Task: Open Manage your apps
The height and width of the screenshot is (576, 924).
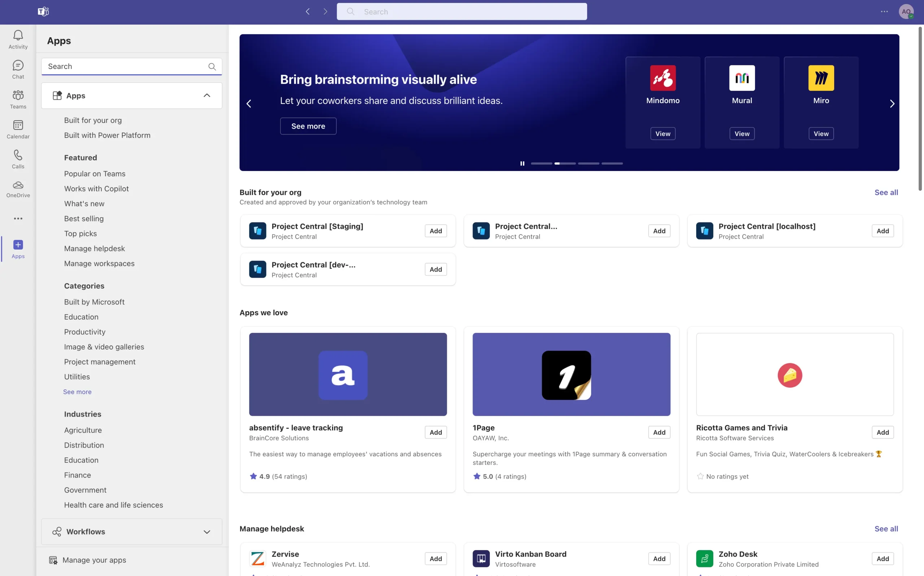Action: pos(94,560)
